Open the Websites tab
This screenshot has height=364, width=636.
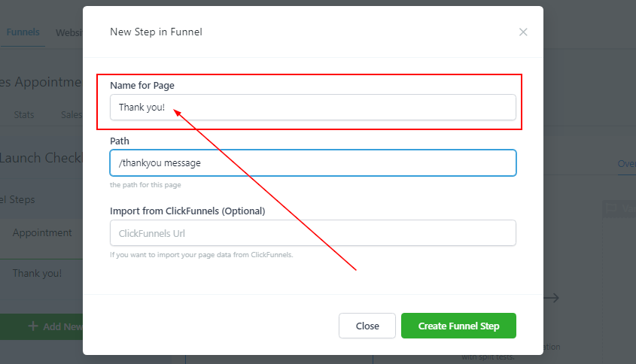(68, 32)
